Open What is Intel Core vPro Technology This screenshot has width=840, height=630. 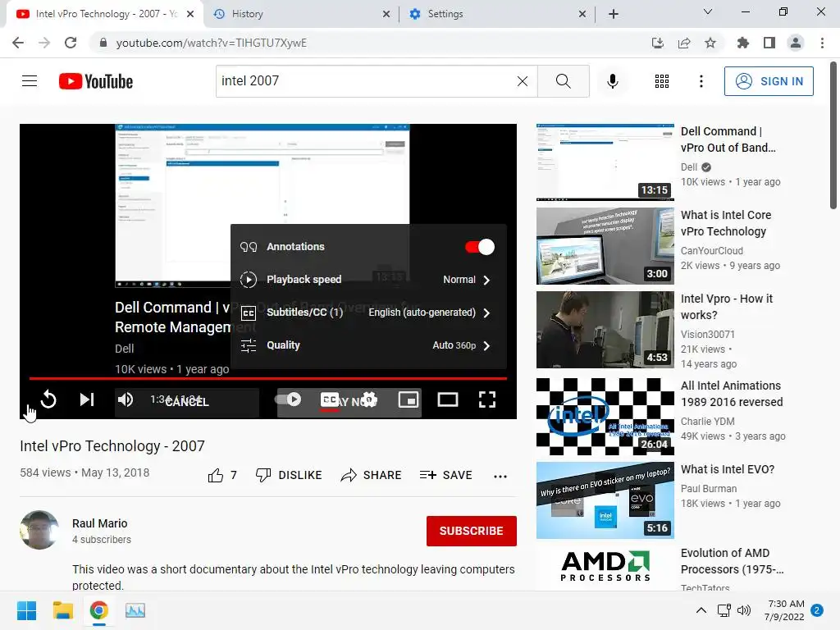pos(726,223)
